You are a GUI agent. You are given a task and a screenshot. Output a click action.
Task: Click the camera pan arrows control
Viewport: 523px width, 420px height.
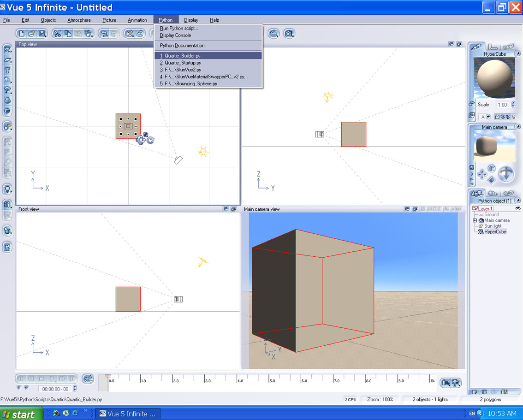(x=482, y=174)
